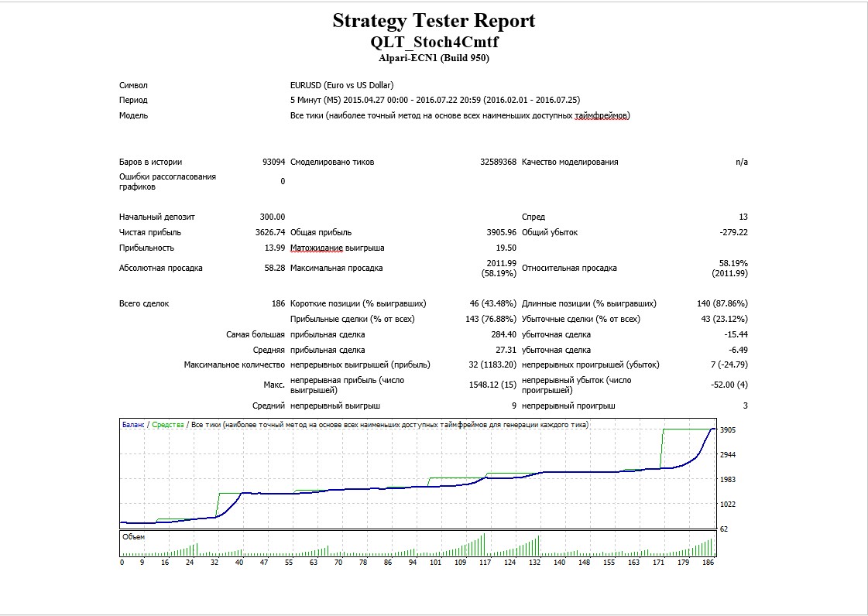Click the 'Абсолютная просадка' label

click(161, 268)
